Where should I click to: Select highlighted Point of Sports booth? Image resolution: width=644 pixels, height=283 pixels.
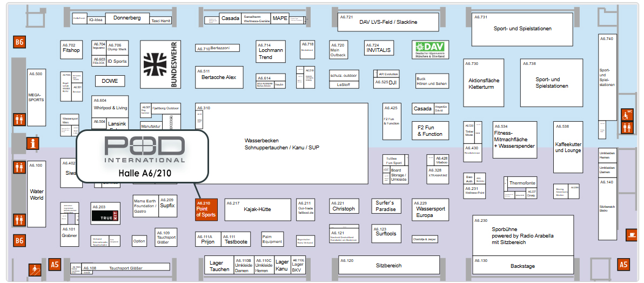pyautogui.click(x=206, y=209)
